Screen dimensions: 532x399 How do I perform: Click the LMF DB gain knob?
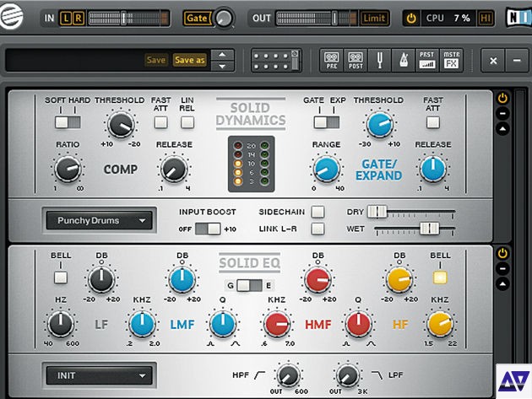pos(182,279)
